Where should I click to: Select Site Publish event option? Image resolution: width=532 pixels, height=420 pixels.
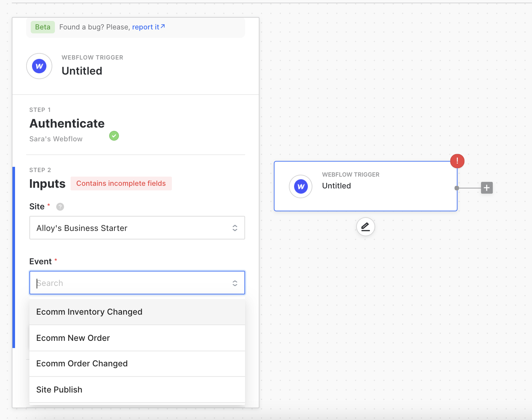59,390
